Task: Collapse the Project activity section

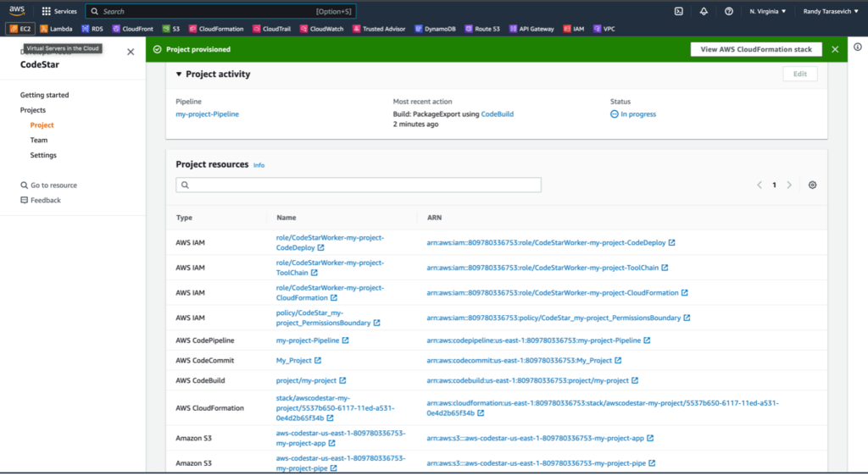Action: (x=179, y=74)
